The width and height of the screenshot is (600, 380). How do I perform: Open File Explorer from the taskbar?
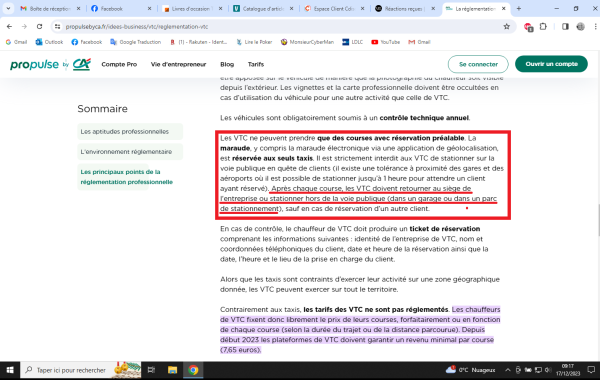tap(173, 370)
